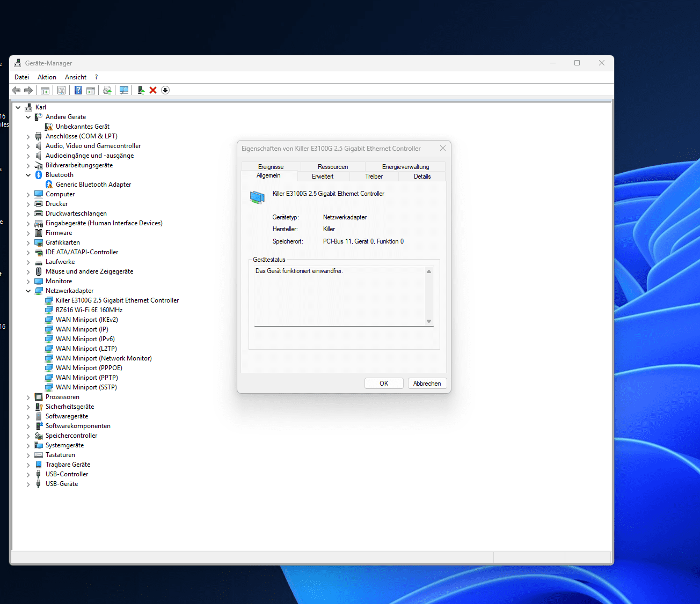Click the Generic Bluetooth Adapter device icon
The height and width of the screenshot is (604, 700).
49,185
